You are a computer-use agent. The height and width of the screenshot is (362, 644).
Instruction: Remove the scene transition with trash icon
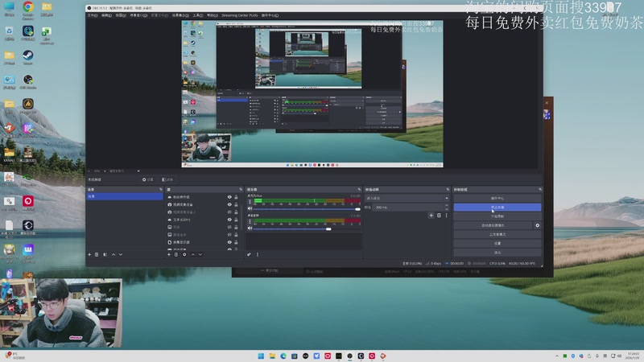point(438,216)
